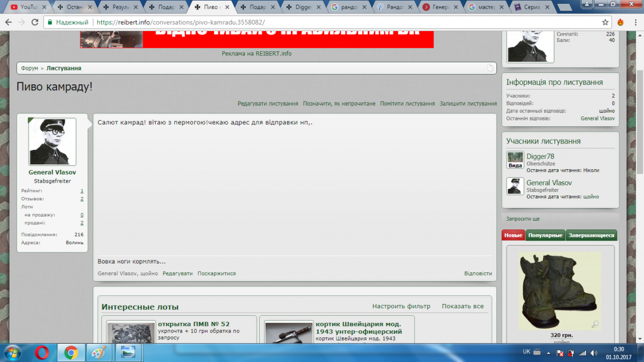Image resolution: width=644 pixels, height=362 pixels.
Task: Open открытка ПМВ № 52 lot
Action: pos(194,324)
